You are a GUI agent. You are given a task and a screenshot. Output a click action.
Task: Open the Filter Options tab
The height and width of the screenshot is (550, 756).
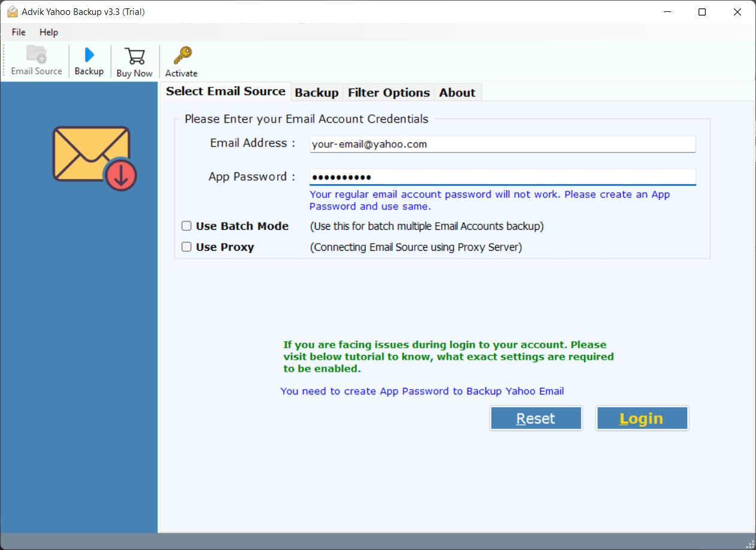[x=388, y=92]
